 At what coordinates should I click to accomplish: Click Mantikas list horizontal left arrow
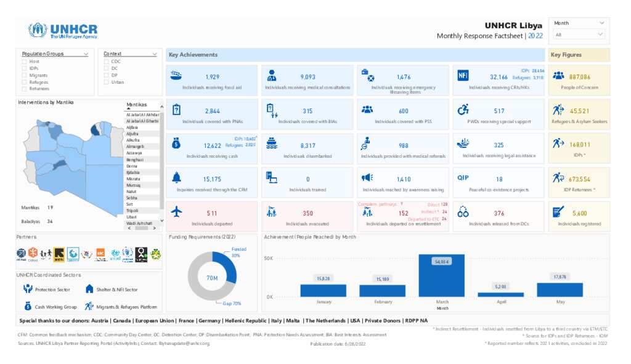pyautogui.click(x=129, y=228)
